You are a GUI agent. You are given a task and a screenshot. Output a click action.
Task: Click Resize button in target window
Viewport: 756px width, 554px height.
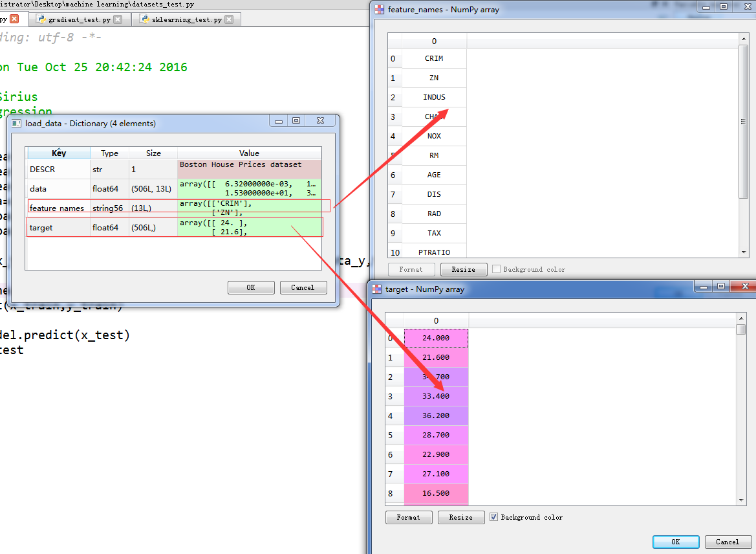[x=461, y=517]
